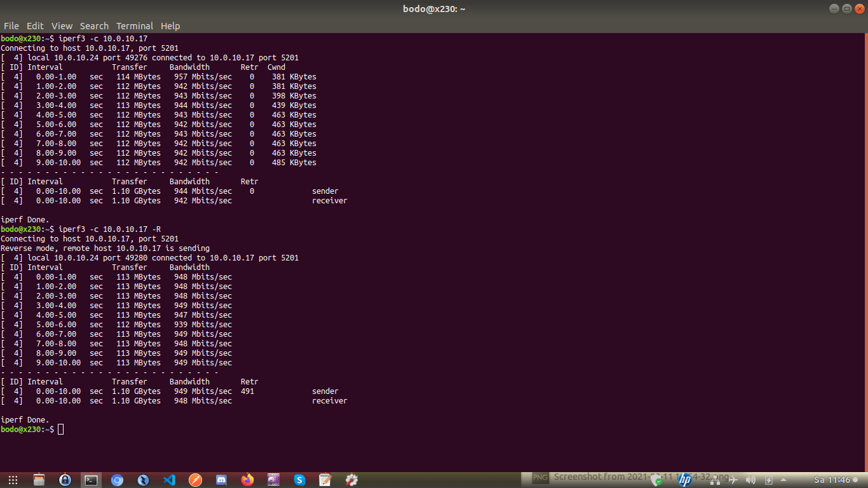Click the 957 Mbits/sec bandwidth value
868x488 pixels.
tap(203, 77)
